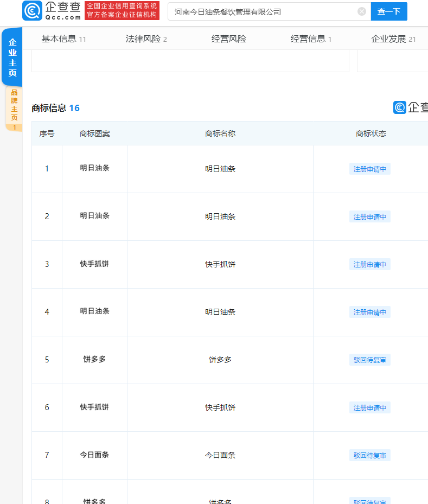Image resolution: width=428 pixels, height=504 pixels.
Task: Click row 4 trademark name 明日油条
Action: [x=220, y=312]
